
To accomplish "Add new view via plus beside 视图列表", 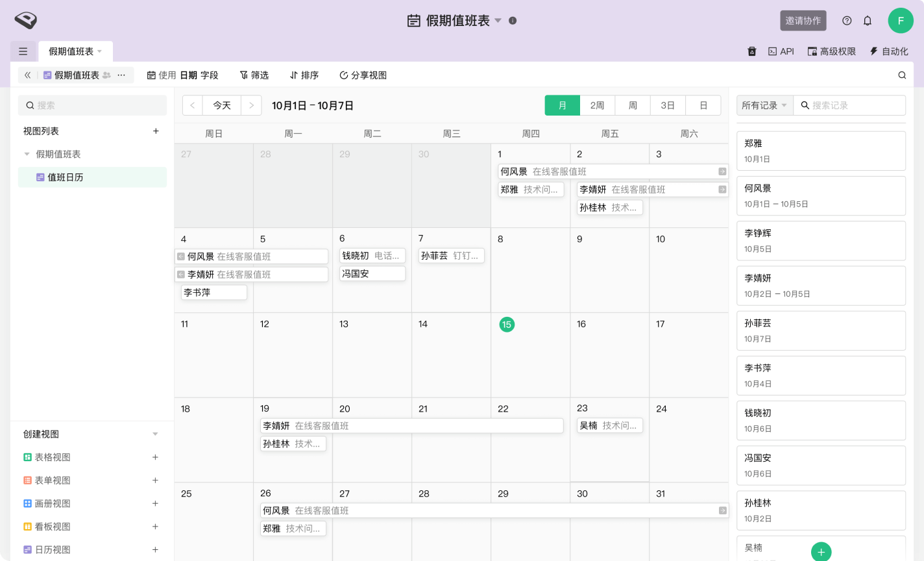I will click(156, 131).
